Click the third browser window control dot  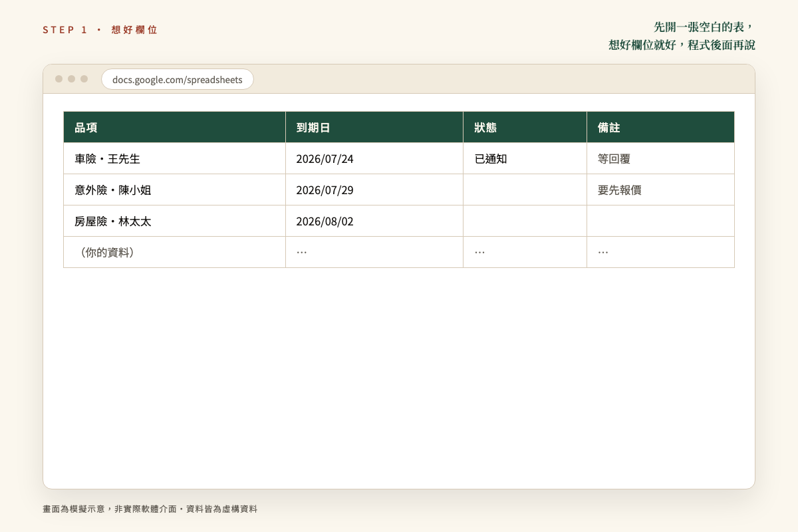84,78
